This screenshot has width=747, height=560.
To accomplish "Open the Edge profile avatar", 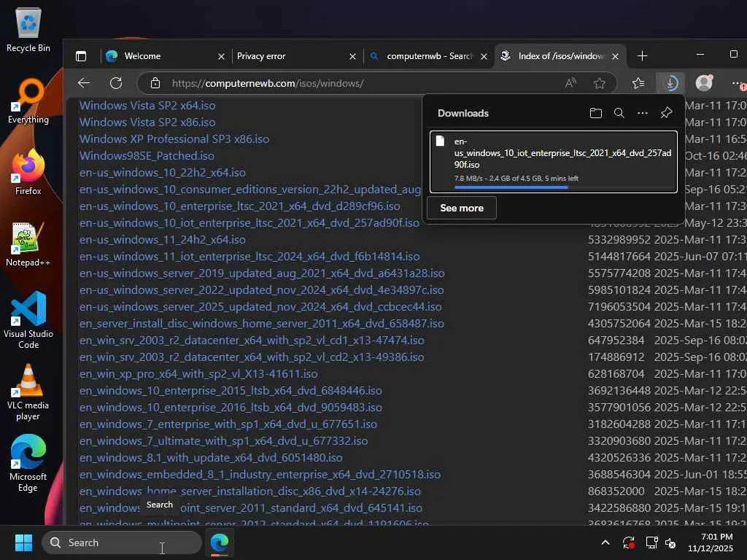I will coord(704,83).
